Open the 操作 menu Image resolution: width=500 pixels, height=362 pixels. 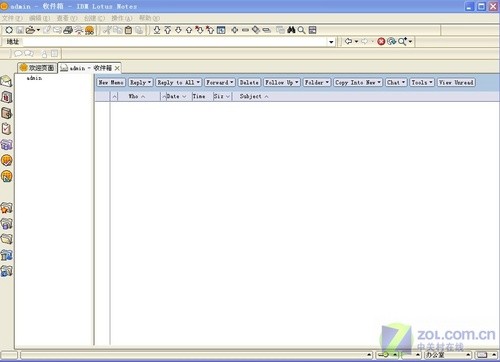(x=122, y=18)
